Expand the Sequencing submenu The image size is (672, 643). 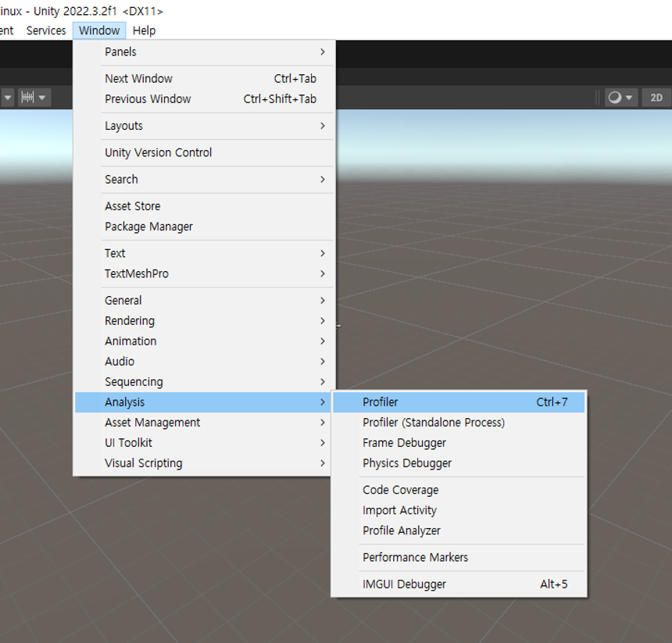click(202, 382)
